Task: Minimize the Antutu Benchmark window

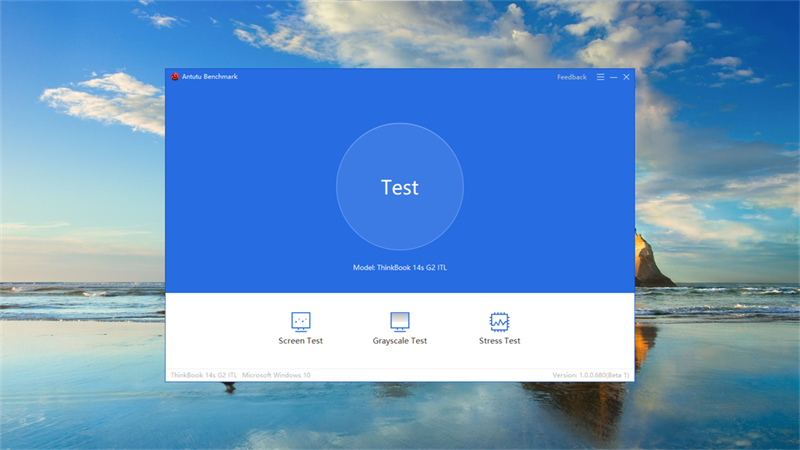Action: [x=613, y=77]
